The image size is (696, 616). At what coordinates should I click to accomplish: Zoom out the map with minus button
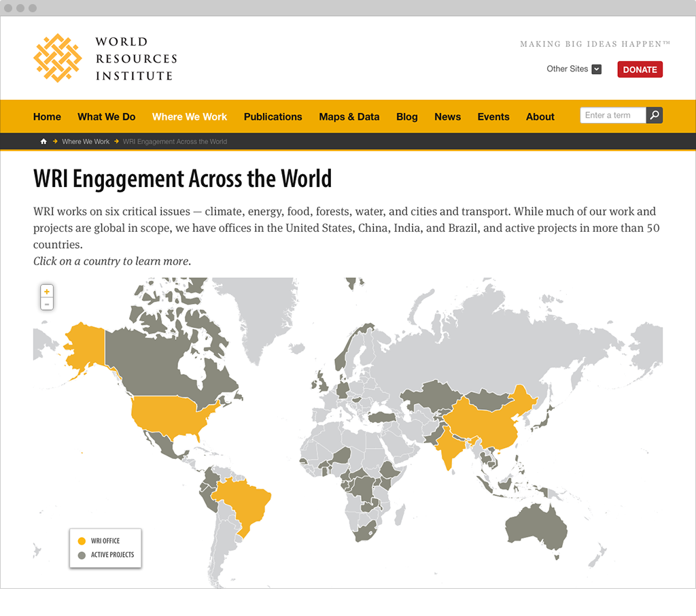(47, 304)
